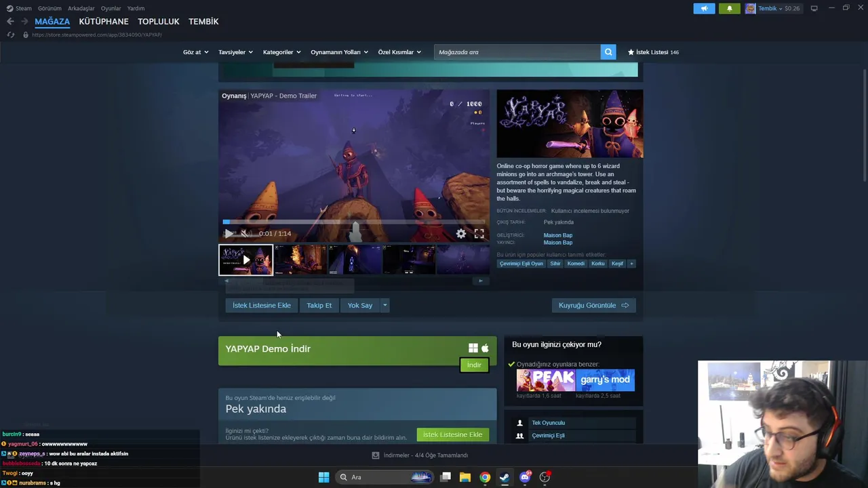
Task: Open video settings gear icon
Action: [x=461, y=234]
